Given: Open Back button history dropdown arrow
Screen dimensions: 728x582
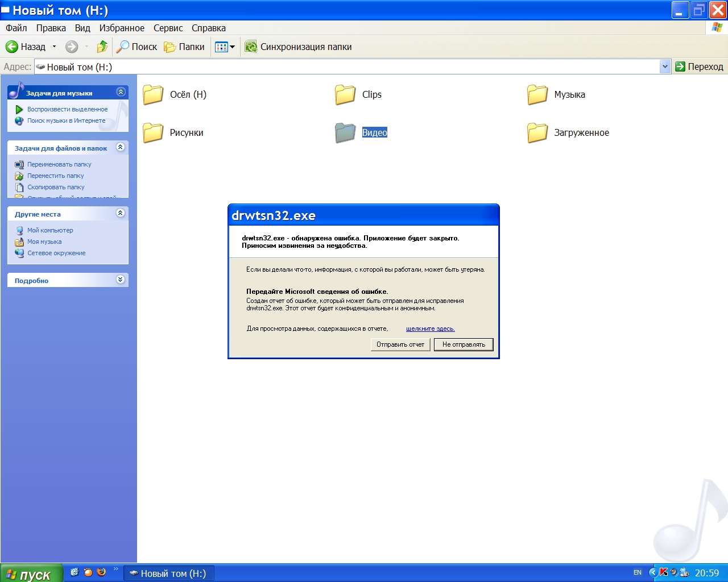Looking at the screenshot, I should [x=55, y=47].
